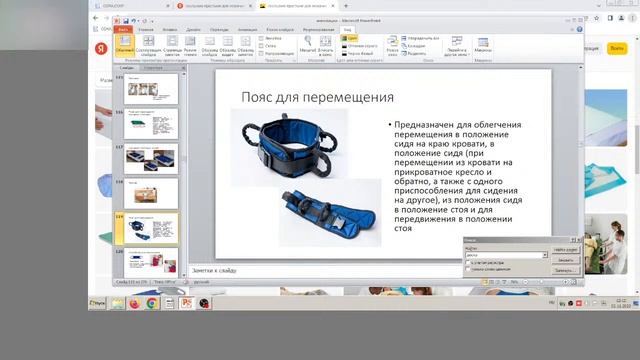Viewport: 640px width, 360px height.
Task: Open Образец заметок notes master
Action: (245, 45)
